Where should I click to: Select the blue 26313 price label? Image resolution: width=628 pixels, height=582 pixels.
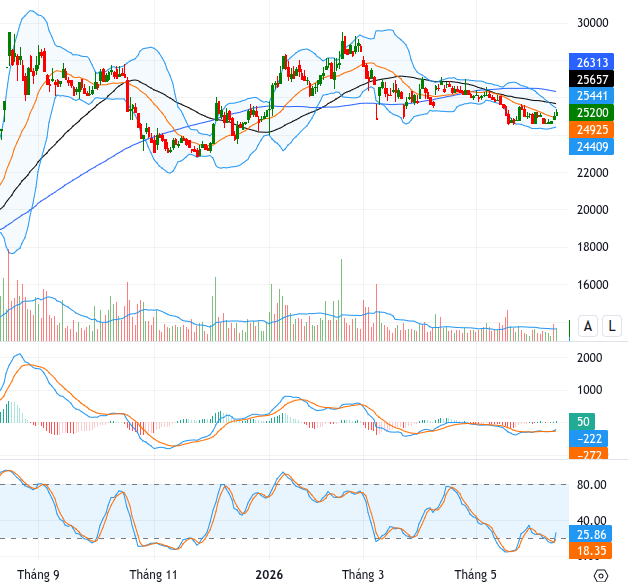pyautogui.click(x=592, y=62)
